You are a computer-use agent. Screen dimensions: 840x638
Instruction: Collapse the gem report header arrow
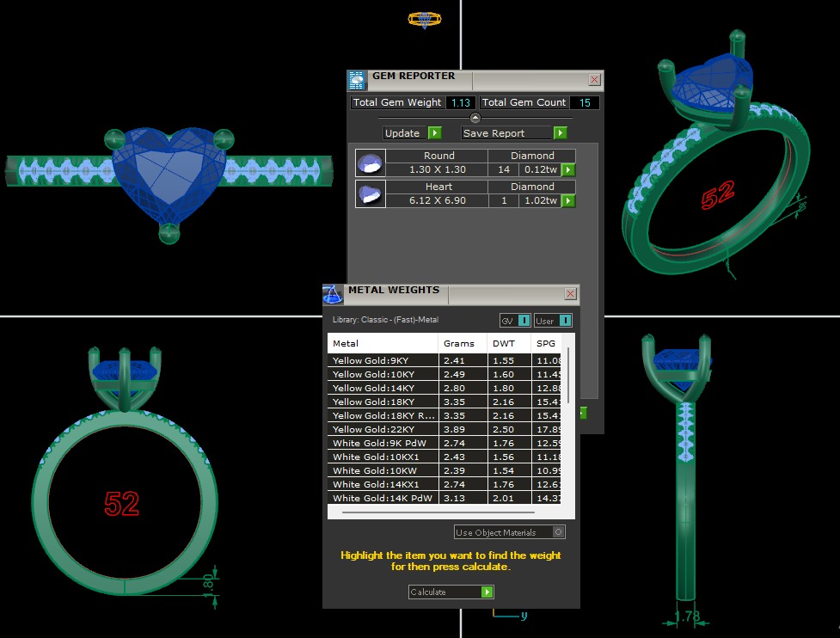tap(475, 118)
